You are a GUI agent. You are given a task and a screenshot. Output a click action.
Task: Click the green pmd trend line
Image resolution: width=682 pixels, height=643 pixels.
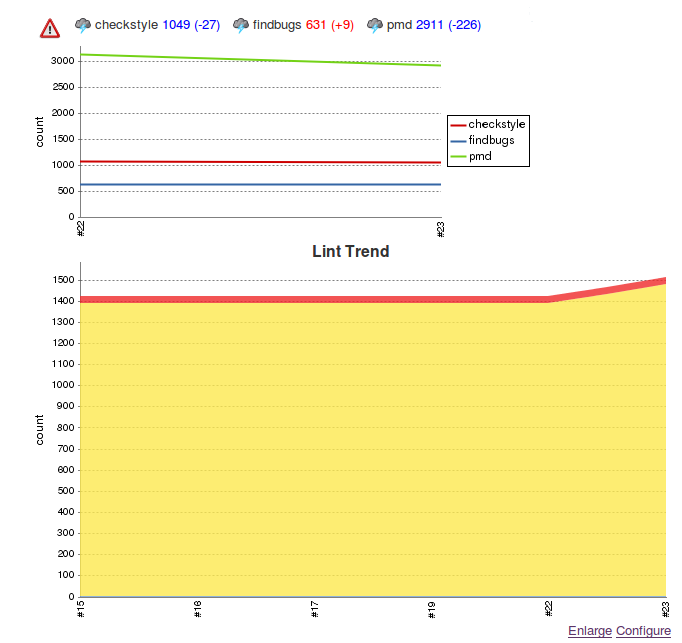[x=260, y=59]
